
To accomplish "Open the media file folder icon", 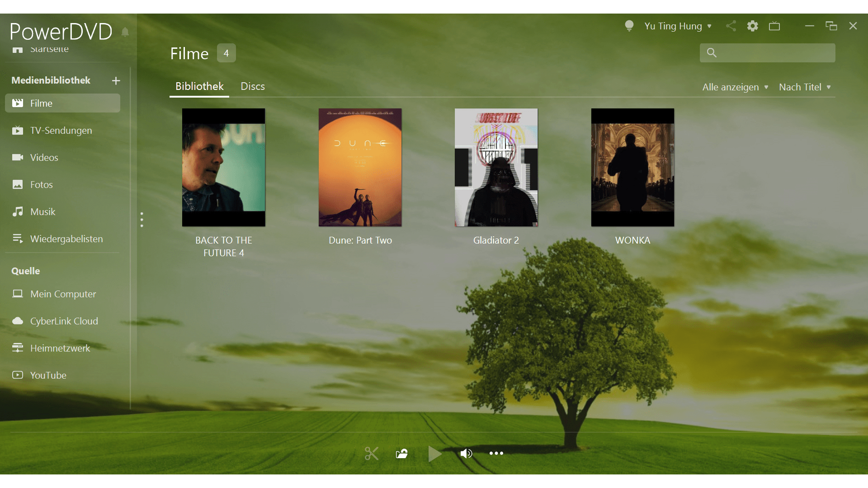I will point(402,453).
